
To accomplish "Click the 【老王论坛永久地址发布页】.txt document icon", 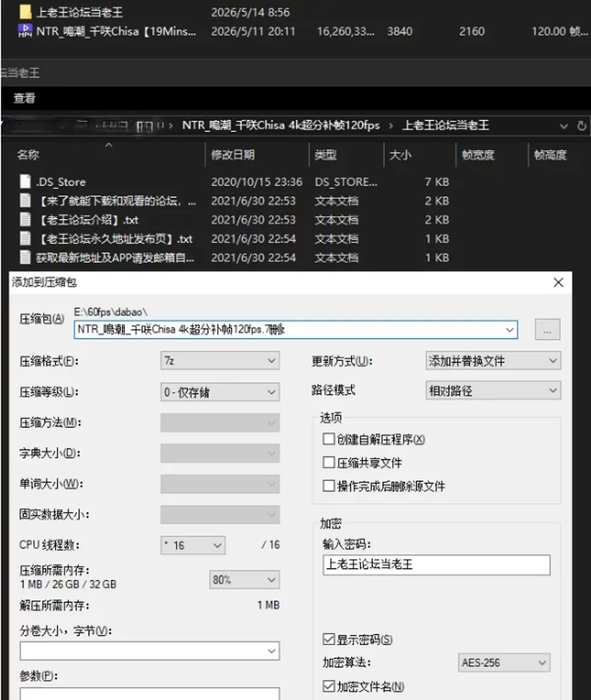I will [x=25, y=238].
